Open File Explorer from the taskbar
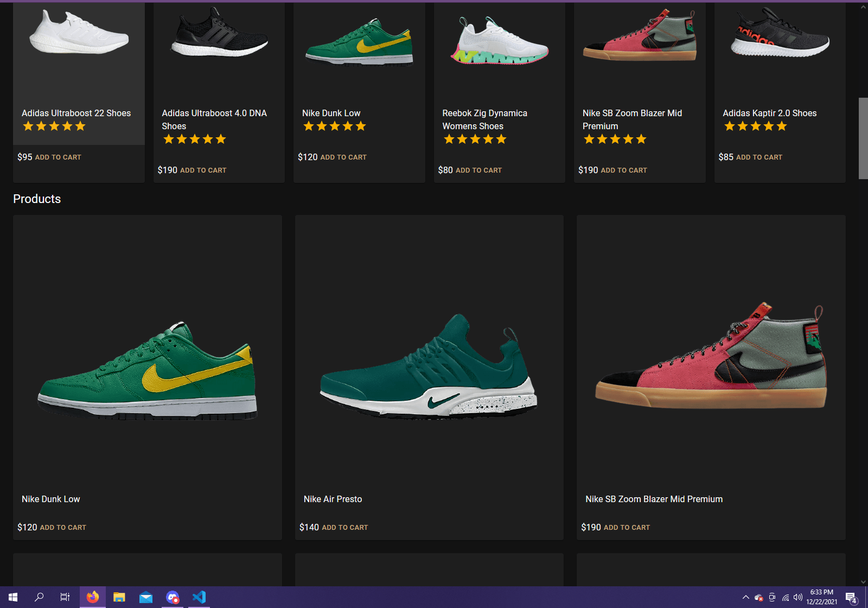 (x=119, y=597)
